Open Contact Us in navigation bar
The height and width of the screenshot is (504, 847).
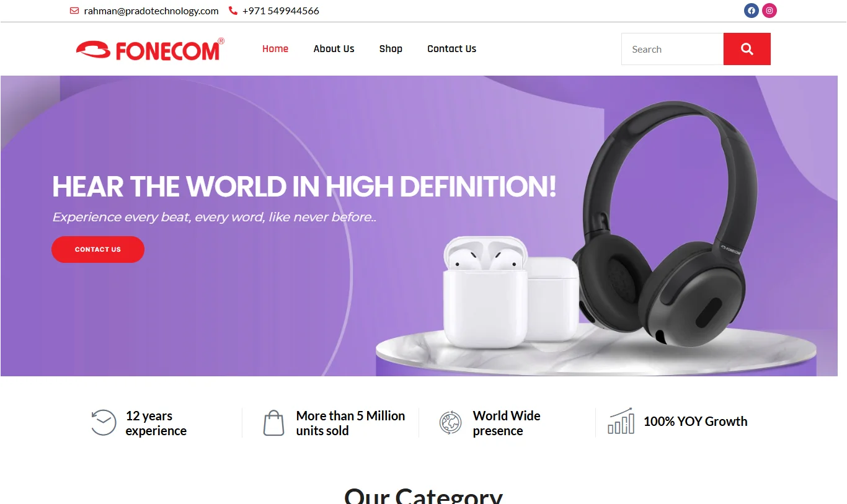(451, 49)
